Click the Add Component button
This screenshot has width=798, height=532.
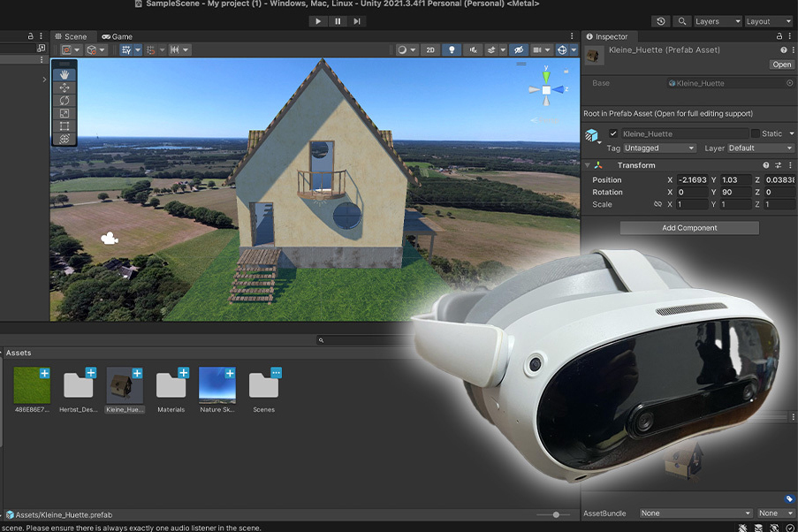(x=689, y=228)
